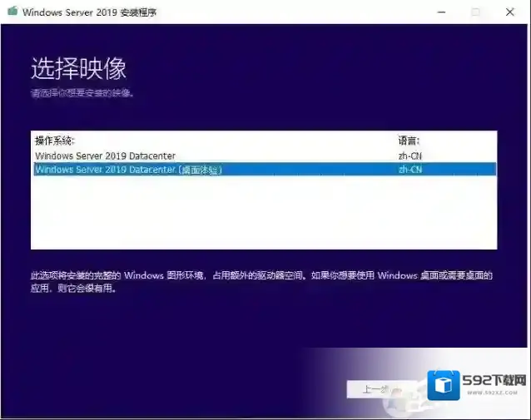Click the 592下载网 watermark text
The image size is (531, 420).
pyautogui.click(x=494, y=382)
